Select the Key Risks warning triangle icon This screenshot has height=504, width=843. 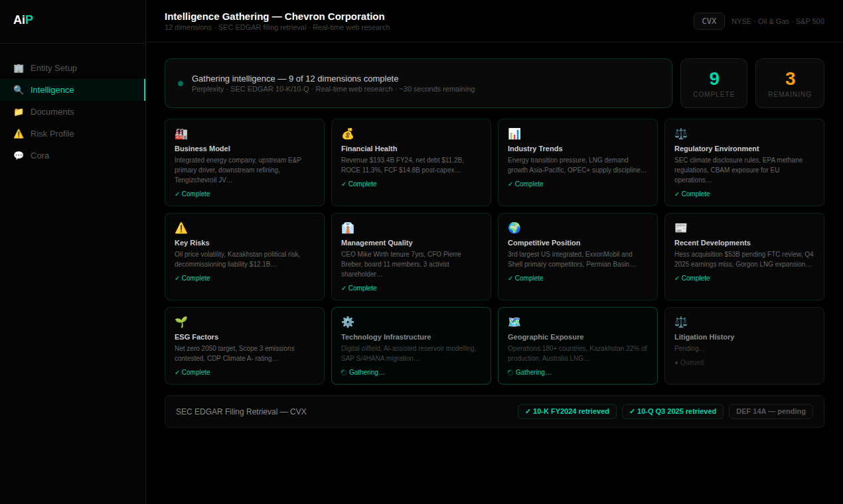(x=181, y=228)
